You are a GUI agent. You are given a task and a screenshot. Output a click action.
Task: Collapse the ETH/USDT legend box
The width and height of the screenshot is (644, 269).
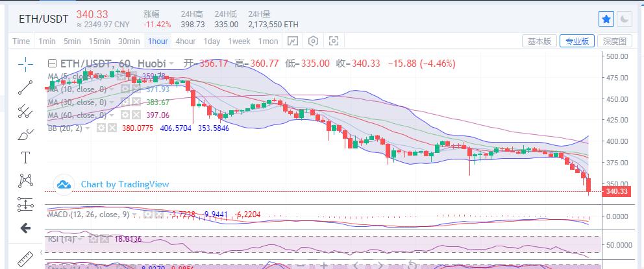click(53, 64)
